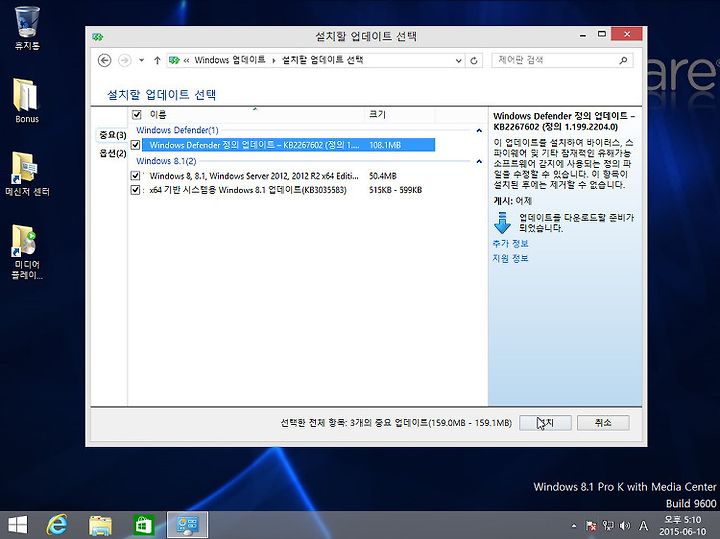Open the 미디어 플레이어 desktop shortcut
This screenshot has width=720, height=539.
(27, 251)
